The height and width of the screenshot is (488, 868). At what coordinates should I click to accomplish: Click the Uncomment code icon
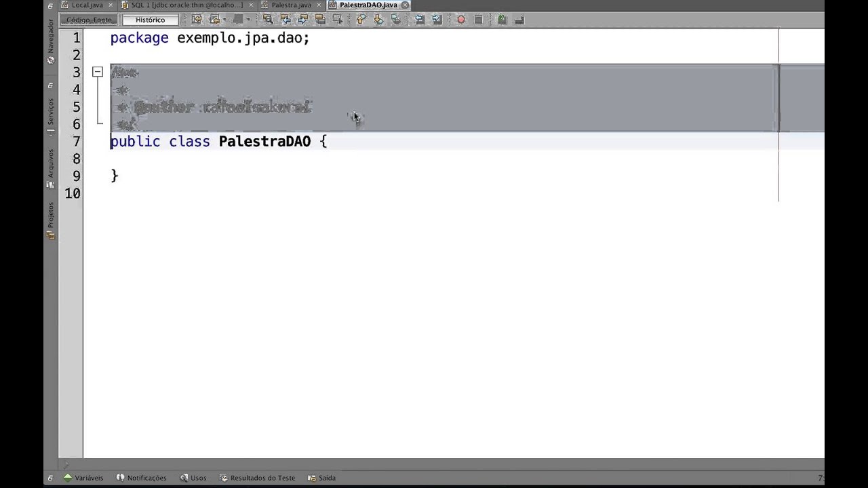click(x=519, y=20)
